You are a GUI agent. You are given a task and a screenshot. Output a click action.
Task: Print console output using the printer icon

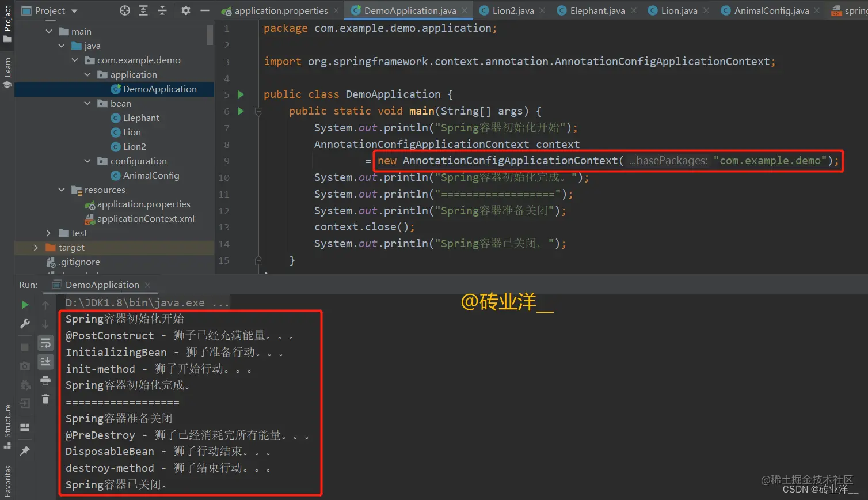tap(45, 381)
